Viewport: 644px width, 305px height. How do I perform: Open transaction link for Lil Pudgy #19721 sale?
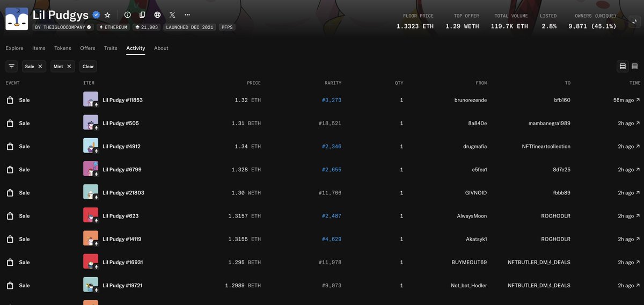[629, 286]
